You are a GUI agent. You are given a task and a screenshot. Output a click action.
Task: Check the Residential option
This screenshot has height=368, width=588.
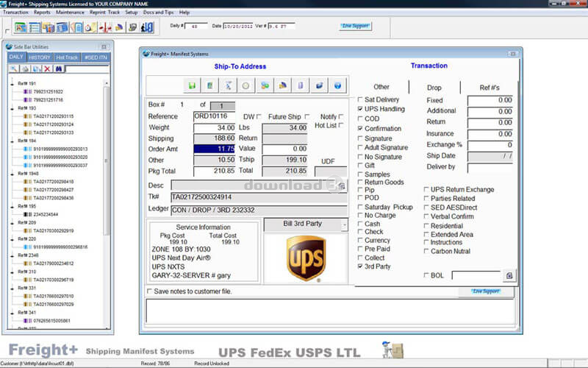tap(426, 226)
